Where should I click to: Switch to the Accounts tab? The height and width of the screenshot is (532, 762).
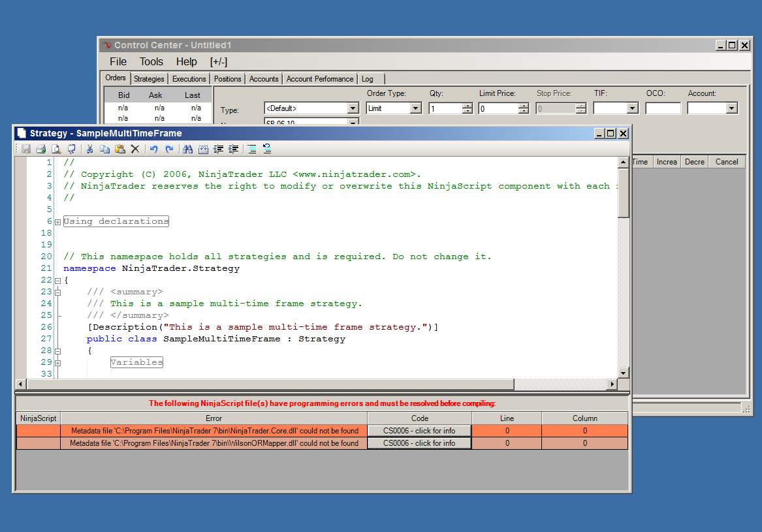264,79
